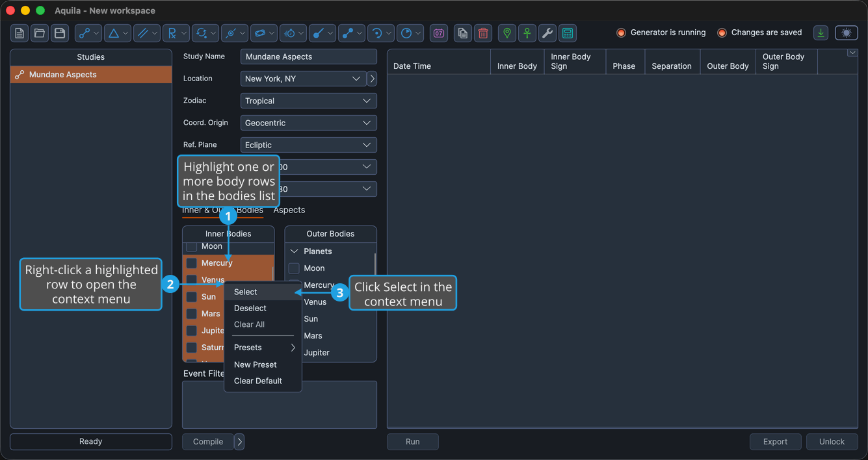This screenshot has height=460, width=868.
Task: Open the triangle pattern study tool
Action: pyautogui.click(x=118, y=33)
